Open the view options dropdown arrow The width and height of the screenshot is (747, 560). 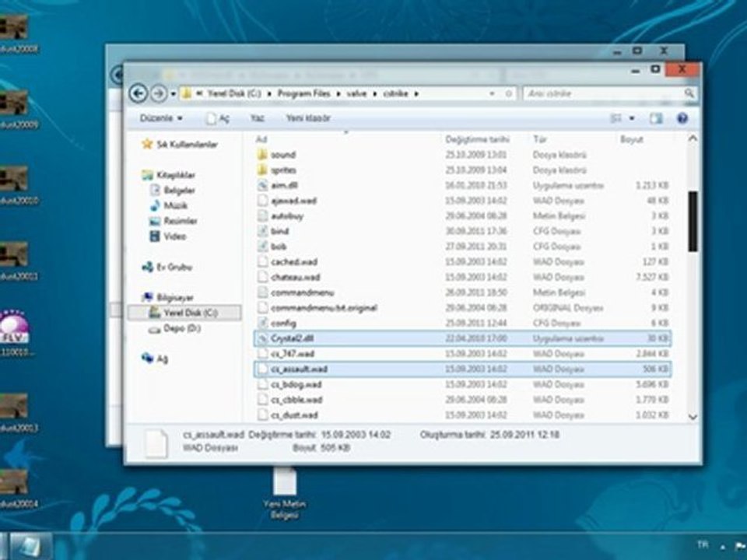[632, 118]
